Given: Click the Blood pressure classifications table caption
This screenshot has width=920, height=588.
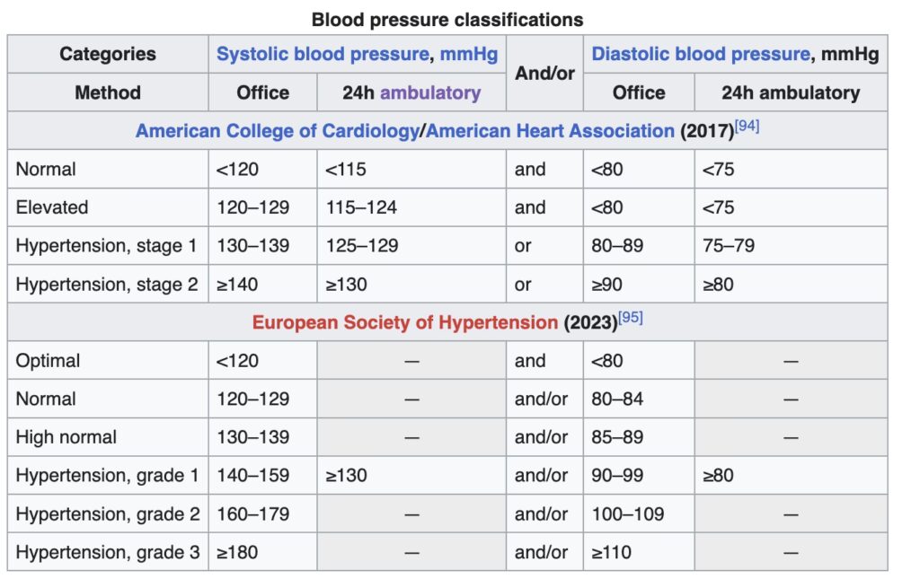Looking at the screenshot, I should tap(447, 20).
